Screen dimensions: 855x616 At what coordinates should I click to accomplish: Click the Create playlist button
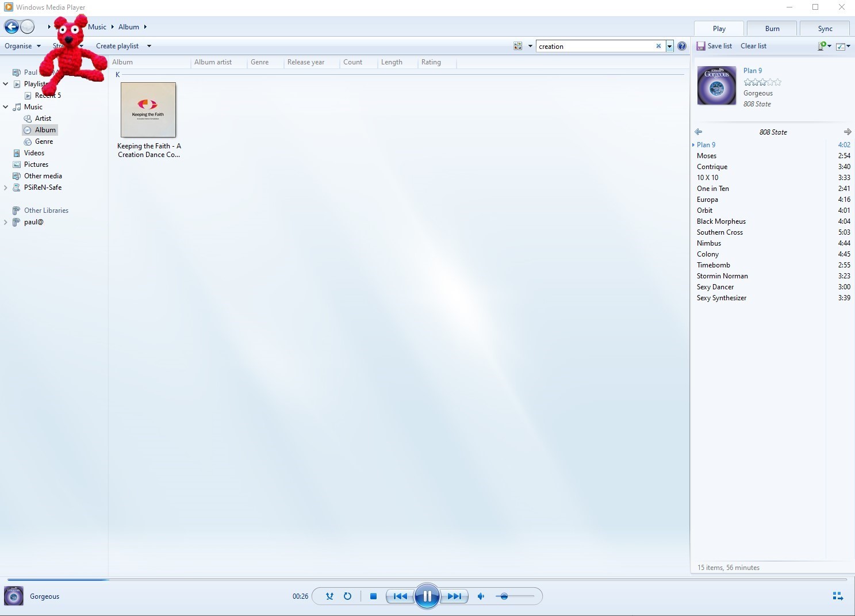tap(117, 46)
